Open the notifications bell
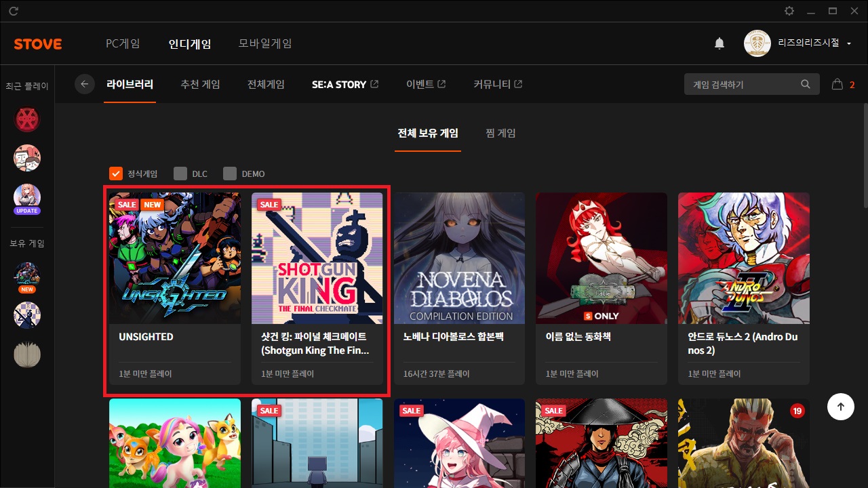The image size is (868, 488). [719, 43]
